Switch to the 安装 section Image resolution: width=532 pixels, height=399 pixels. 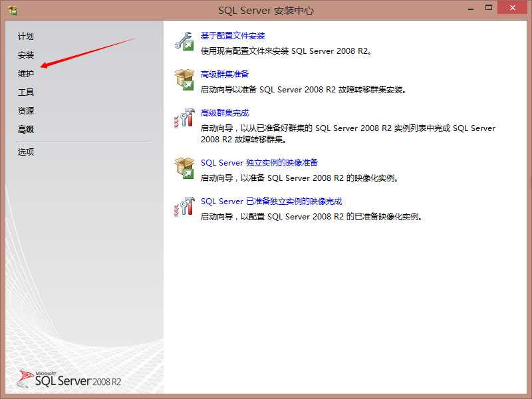[x=26, y=55]
